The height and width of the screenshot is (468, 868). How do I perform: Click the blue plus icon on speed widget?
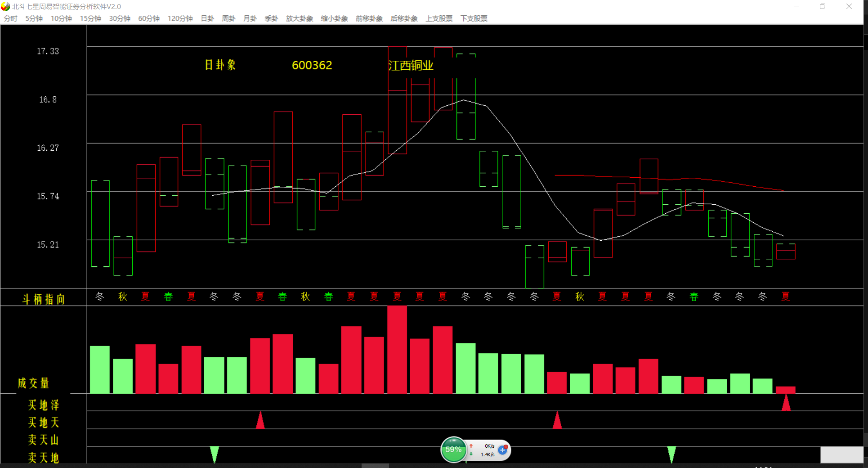point(502,450)
